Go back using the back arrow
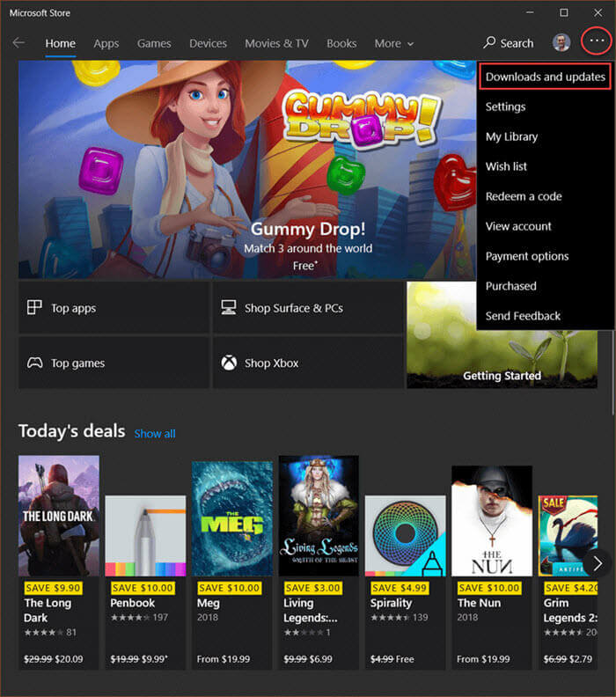Image resolution: width=616 pixels, height=697 pixels. pos(18,42)
